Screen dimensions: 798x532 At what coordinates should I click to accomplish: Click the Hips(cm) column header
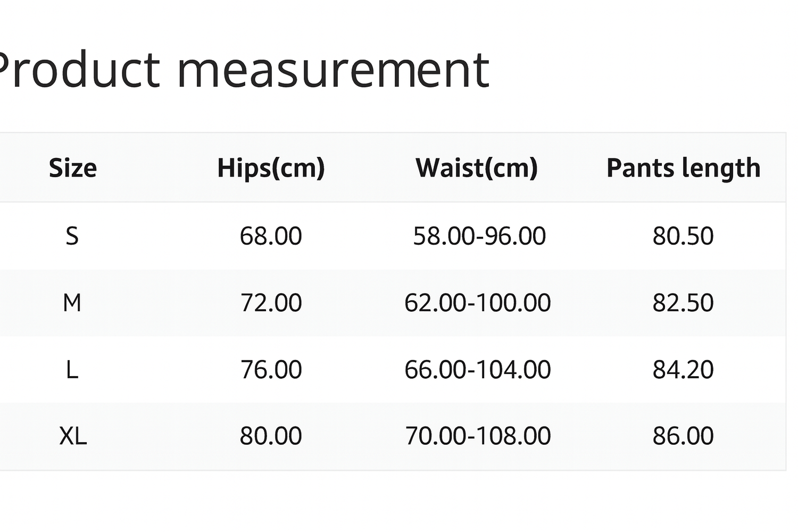coord(271,168)
